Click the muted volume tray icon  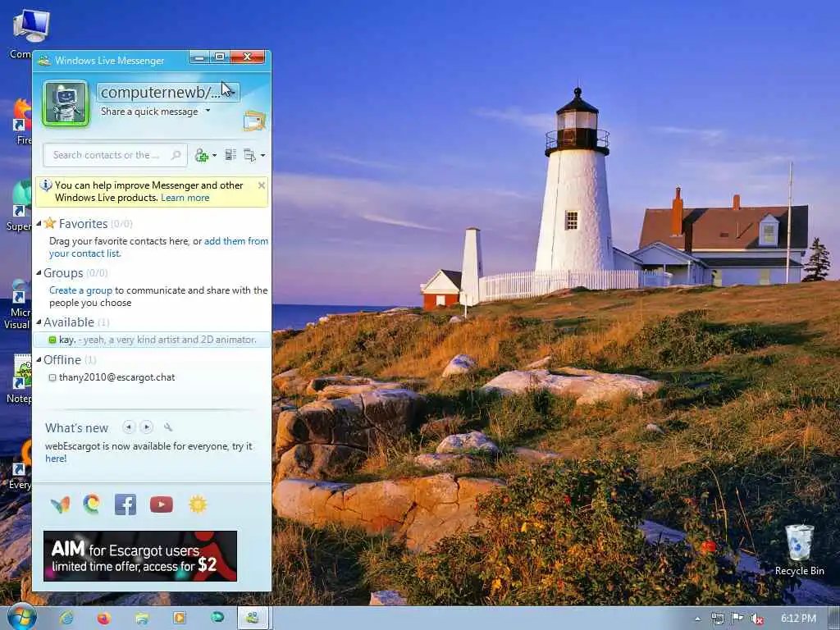coord(757,619)
